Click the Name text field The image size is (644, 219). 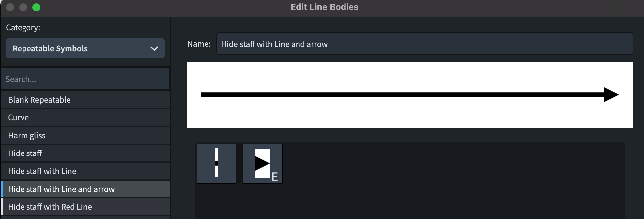(x=425, y=44)
